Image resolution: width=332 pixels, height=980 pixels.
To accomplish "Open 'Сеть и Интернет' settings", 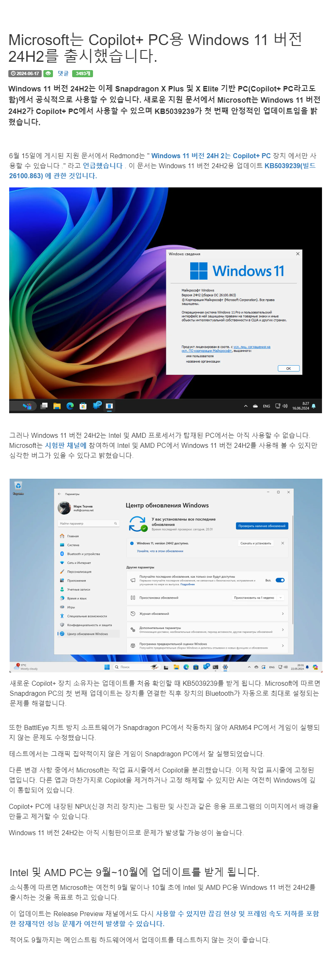I will pyautogui.click(x=88, y=563).
